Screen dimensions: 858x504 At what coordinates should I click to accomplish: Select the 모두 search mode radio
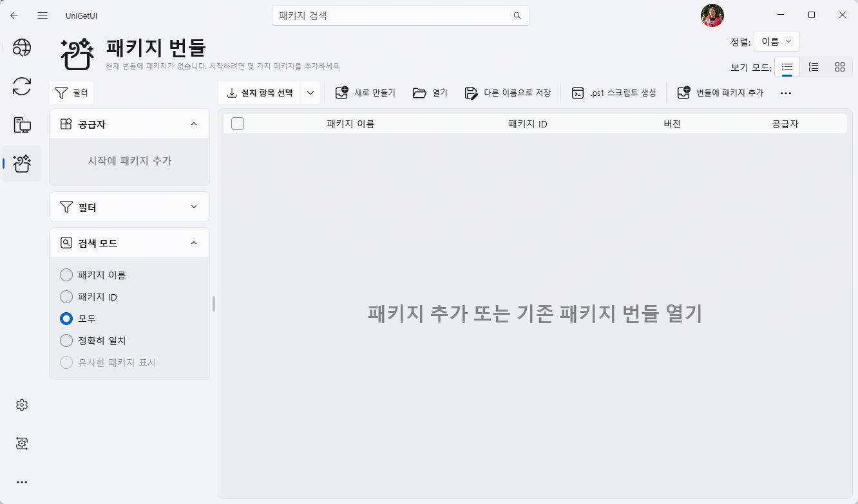[66, 319]
